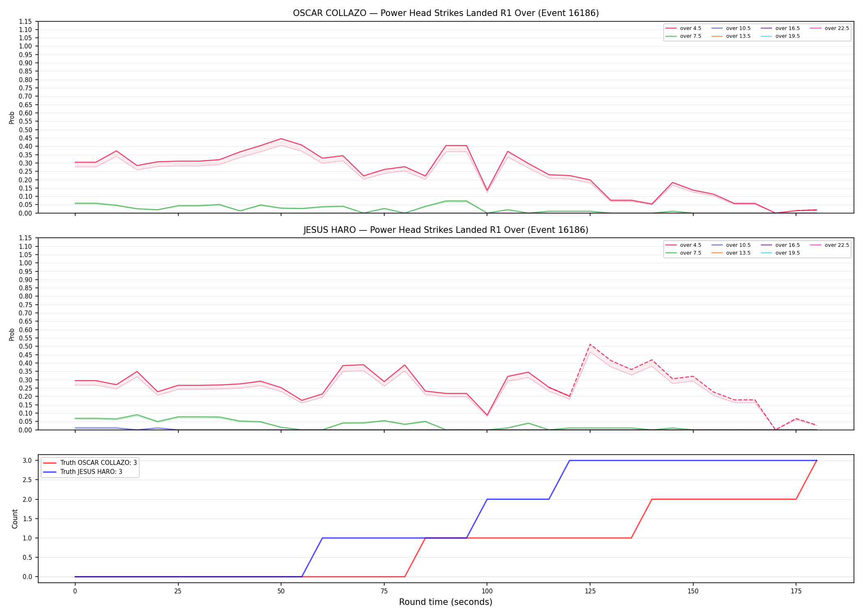Image resolution: width=863 pixels, height=616 pixels.
Task: Click the 'Prob' label of the Oscar Collazo chart
Action: click(x=12, y=117)
